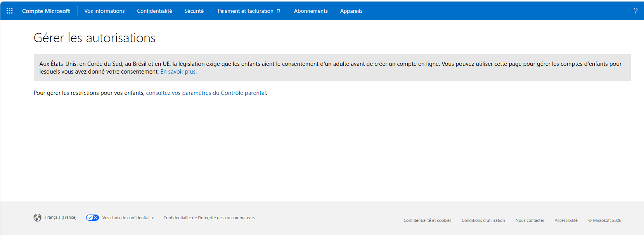
Task: Open the Contrôle parental settings link
Action: click(x=206, y=93)
